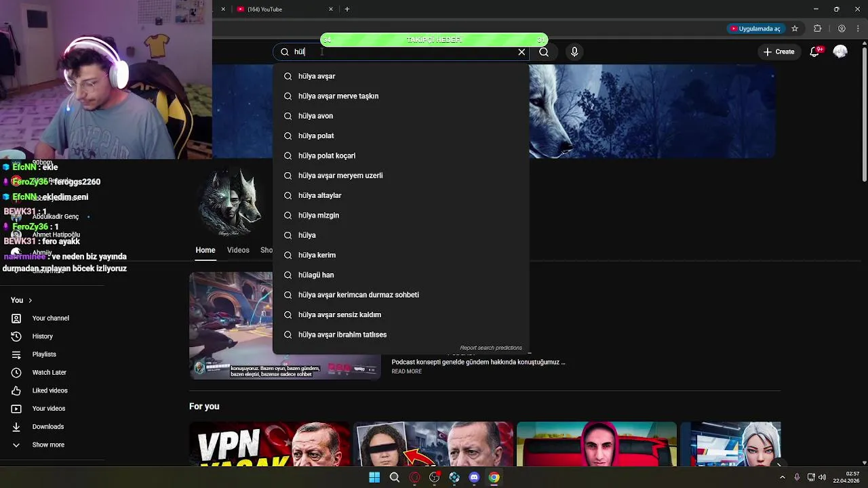
Task: Click Report search predictions link
Action: click(491, 348)
